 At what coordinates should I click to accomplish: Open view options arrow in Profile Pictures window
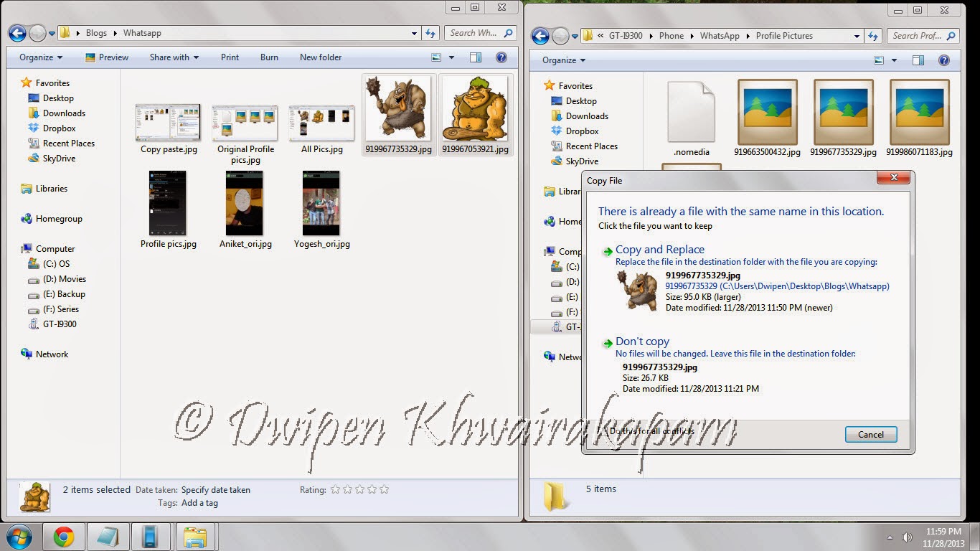point(894,60)
